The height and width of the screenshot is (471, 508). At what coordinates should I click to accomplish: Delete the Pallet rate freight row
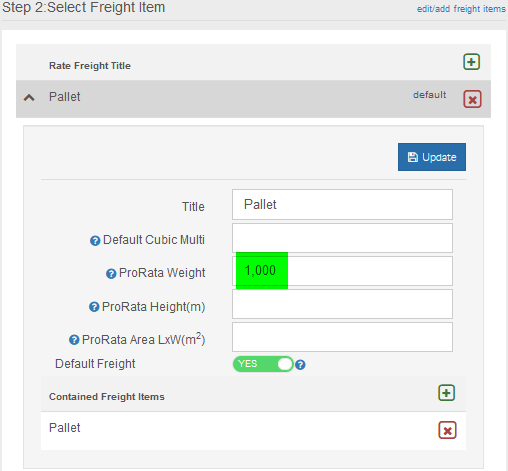point(472,99)
